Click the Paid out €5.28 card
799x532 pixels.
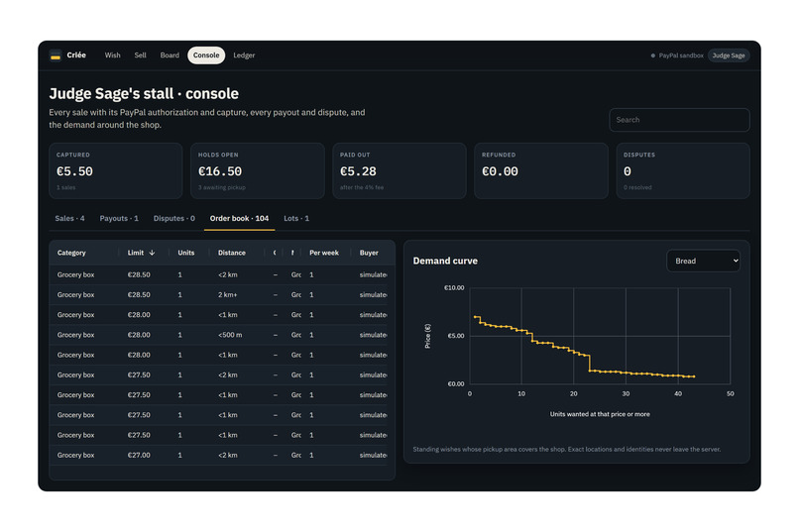coord(399,170)
